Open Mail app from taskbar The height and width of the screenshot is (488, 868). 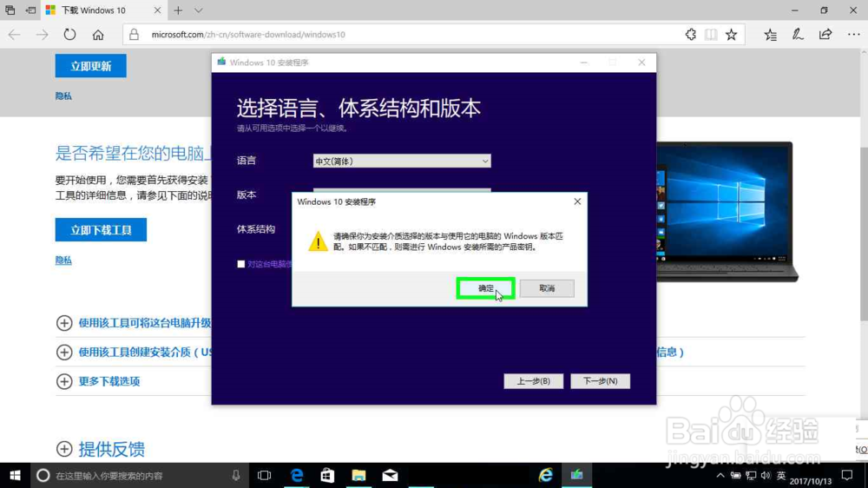[x=390, y=475]
